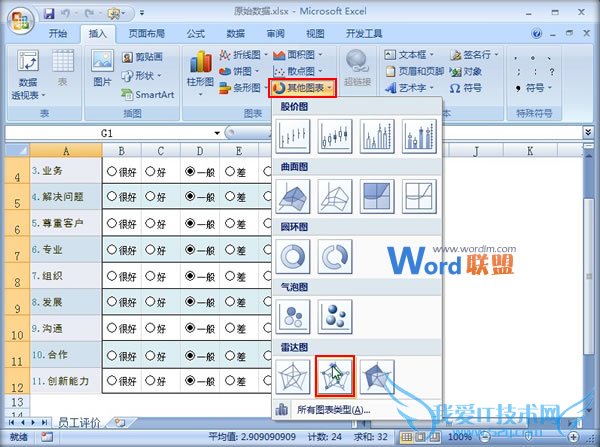Open the Name Box dropdown arrow
The height and width of the screenshot is (447, 600).
click(217, 133)
